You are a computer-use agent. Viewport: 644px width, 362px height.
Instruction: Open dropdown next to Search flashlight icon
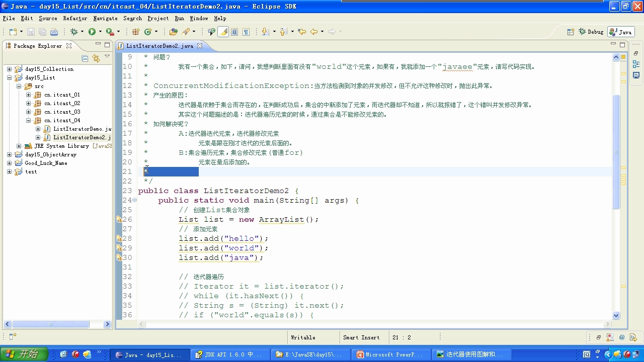tap(194, 32)
